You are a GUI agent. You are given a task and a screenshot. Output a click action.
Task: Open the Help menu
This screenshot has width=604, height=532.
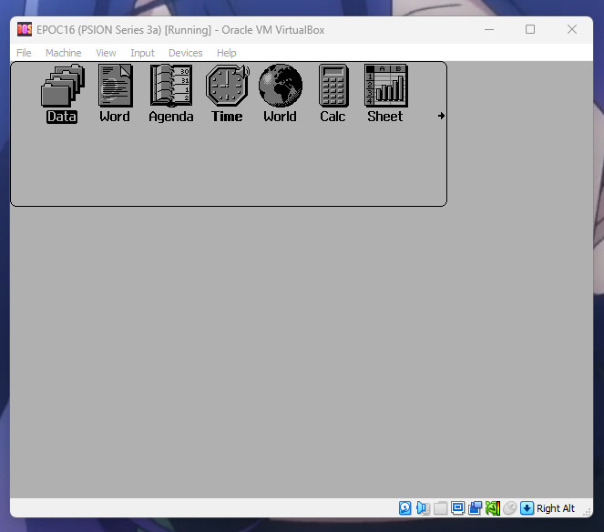(226, 53)
